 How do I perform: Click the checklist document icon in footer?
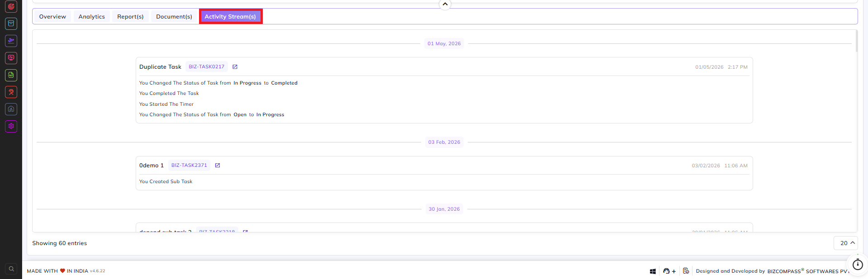pyautogui.click(x=686, y=271)
